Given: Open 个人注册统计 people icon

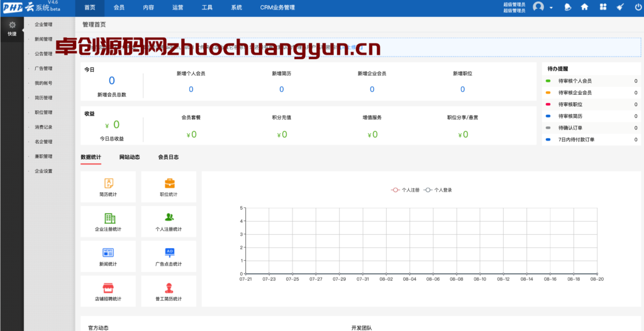Looking at the screenshot, I should (x=169, y=217).
